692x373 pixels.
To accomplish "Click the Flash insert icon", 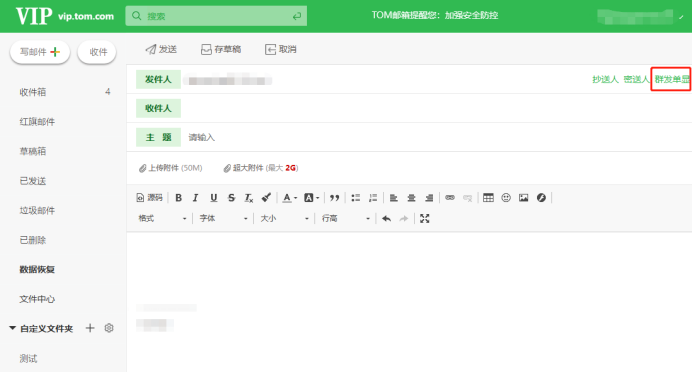I will pos(541,197).
